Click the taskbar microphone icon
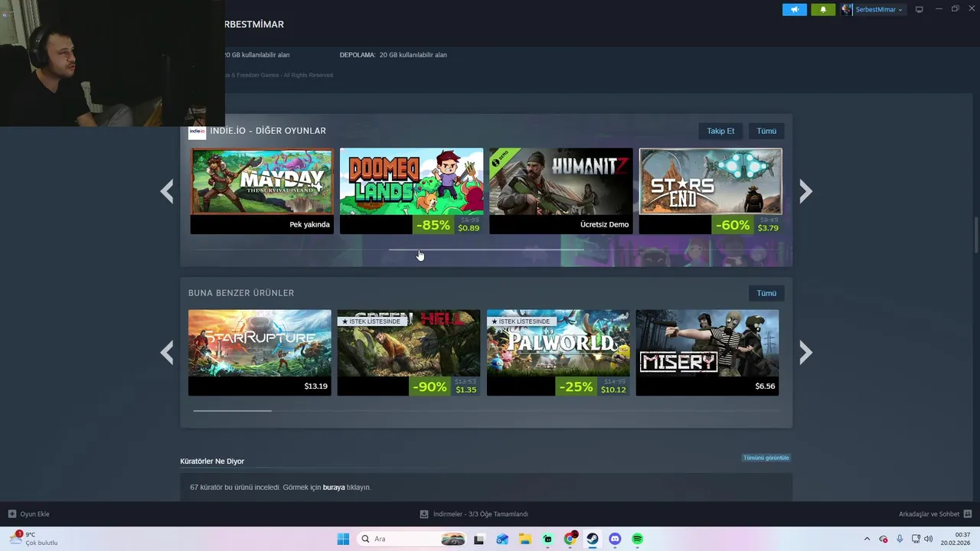980x551 pixels. tap(900, 539)
